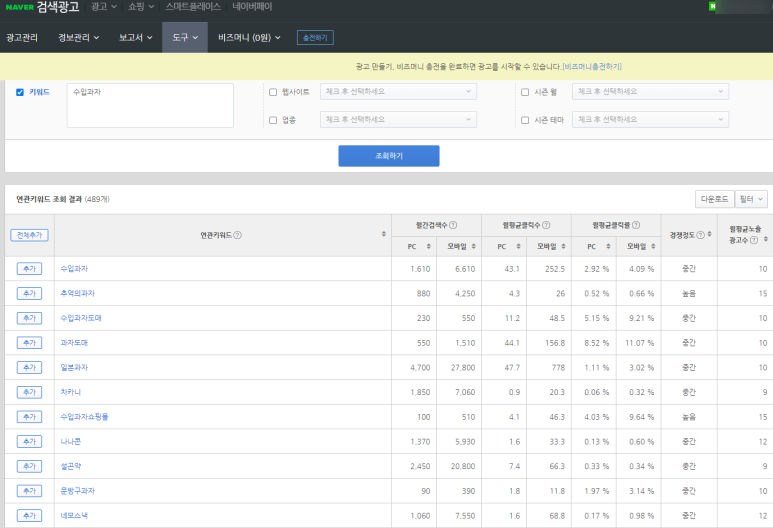The height and width of the screenshot is (528, 773).
Task: Enable the 시즌 월 checkbox
Action: pyautogui.click(x=525, y=92)
